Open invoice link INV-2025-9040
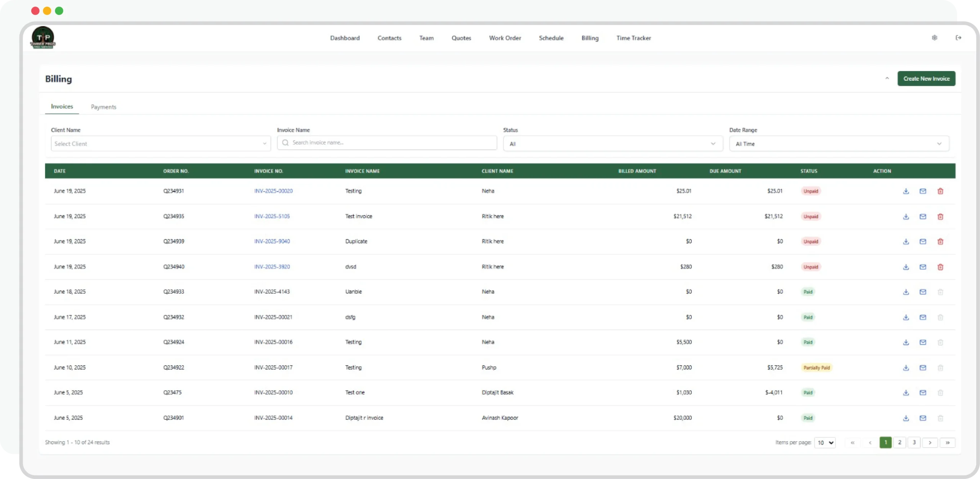 click(x=272, y=242)
